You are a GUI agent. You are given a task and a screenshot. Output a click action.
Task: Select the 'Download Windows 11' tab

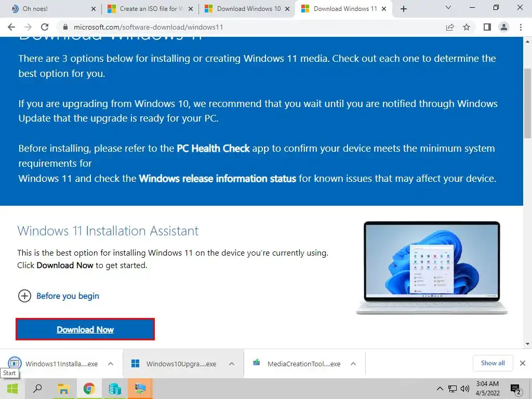click(x=344, y=9)
